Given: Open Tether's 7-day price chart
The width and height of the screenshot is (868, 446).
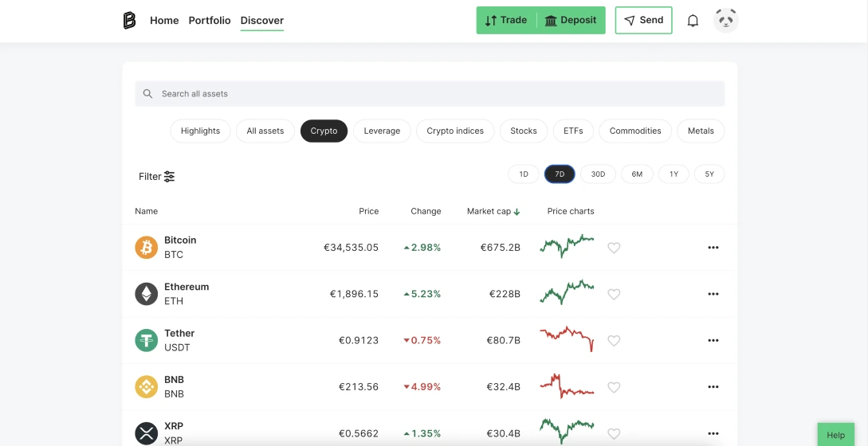Looking at the screenshot, I should (567, 338).
